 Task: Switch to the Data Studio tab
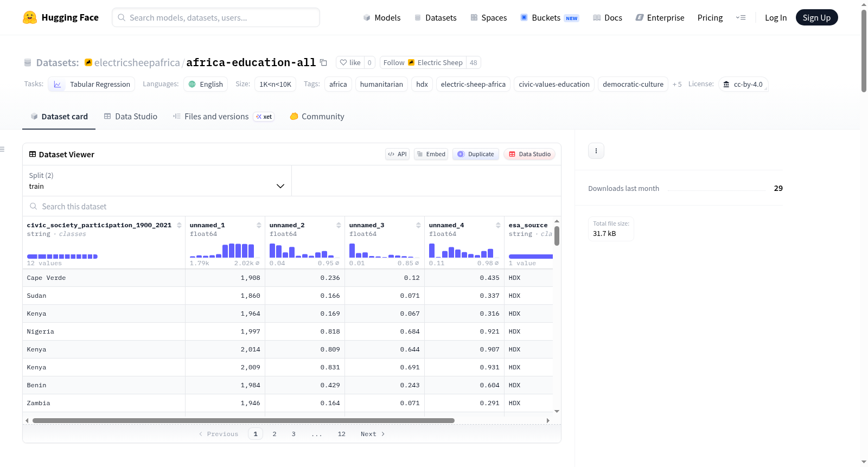click(x=131, y=116)
